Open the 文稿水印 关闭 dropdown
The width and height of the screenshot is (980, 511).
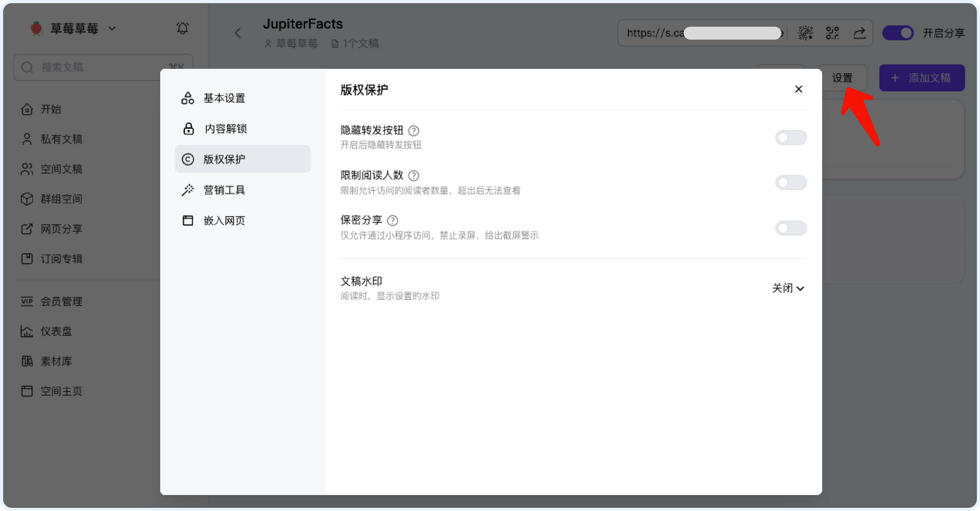pos(787,288)
